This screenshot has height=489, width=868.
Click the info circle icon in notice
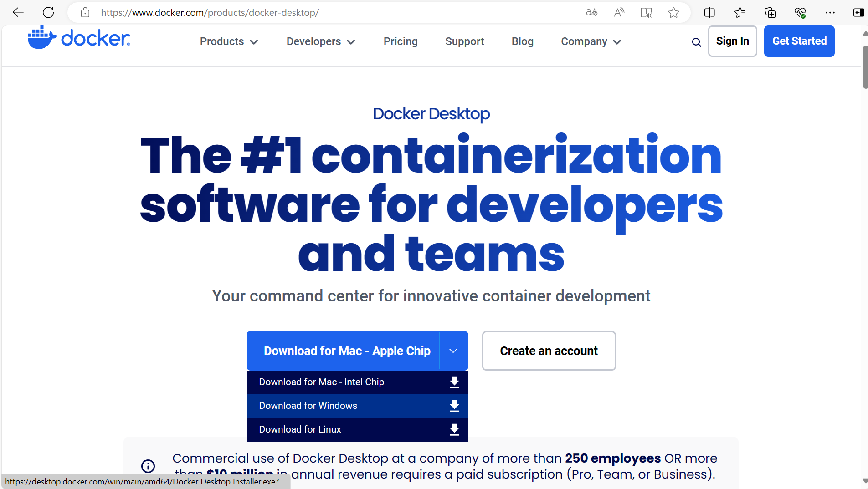(x=148, y=466)
